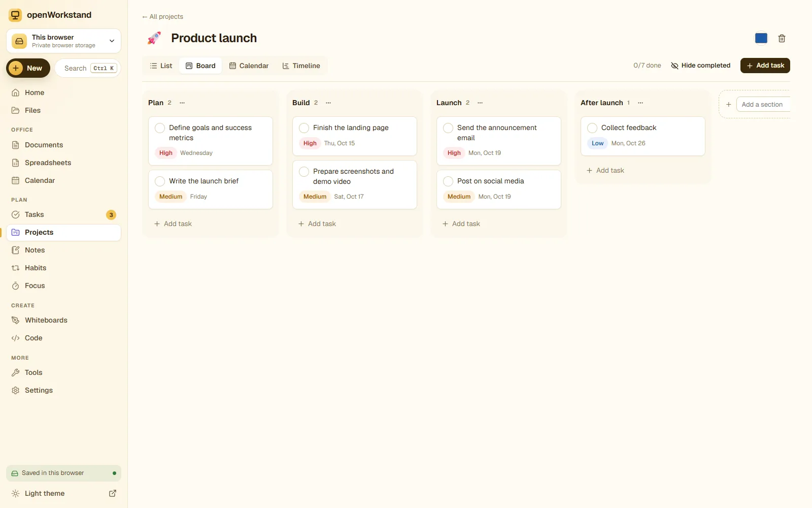Open Whiteboards in the sidebar

click(x=63, y=320)
